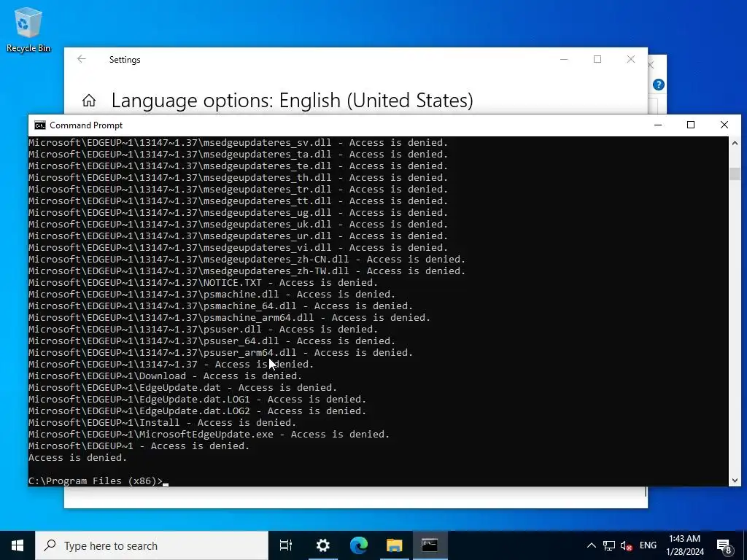This screenshot has height=560, width=747.
Task: Minimize the Command Prompt window
Action: 658,125
